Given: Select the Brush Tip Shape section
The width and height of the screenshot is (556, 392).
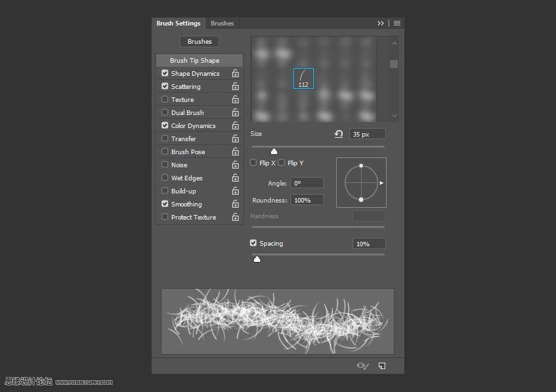Looking at the screenshot, I should (x=194, y=61).
